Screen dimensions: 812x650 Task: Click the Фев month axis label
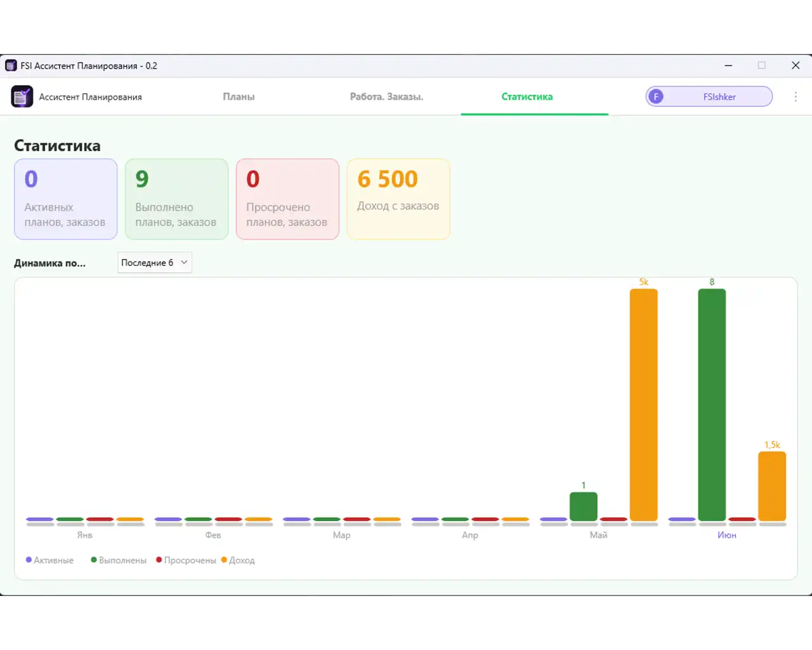tap(213, 535)
